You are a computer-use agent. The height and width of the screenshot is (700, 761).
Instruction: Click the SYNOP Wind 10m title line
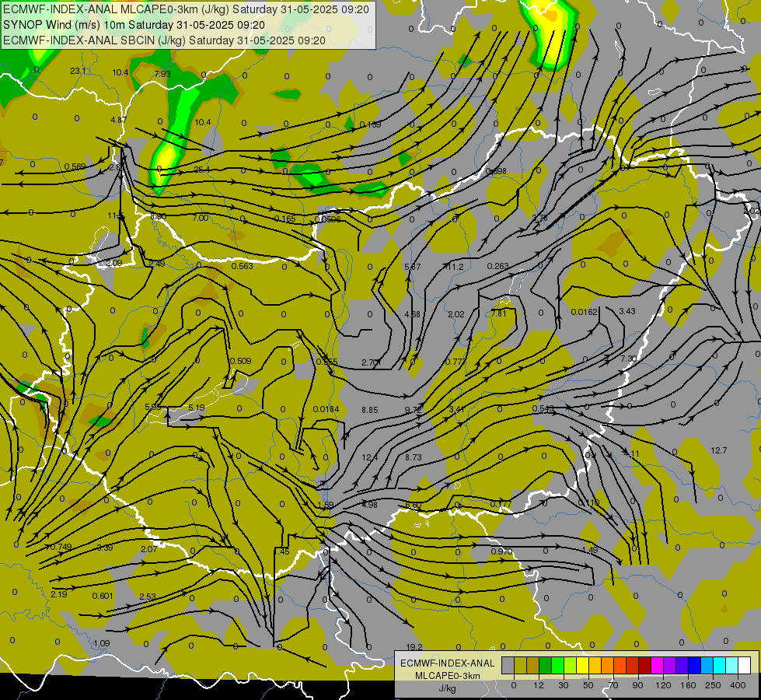tap(134, 25)
